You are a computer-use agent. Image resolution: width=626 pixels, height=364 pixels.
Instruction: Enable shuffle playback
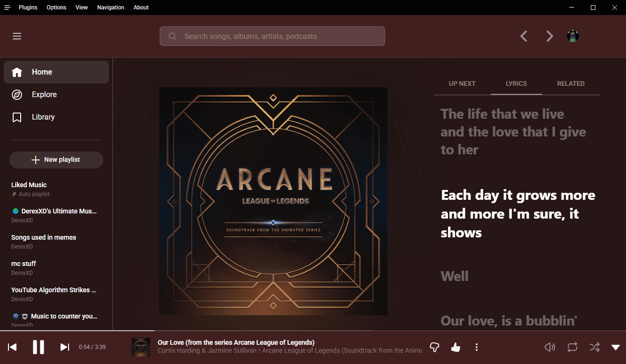pyautogui.click(x=594, y=347)
